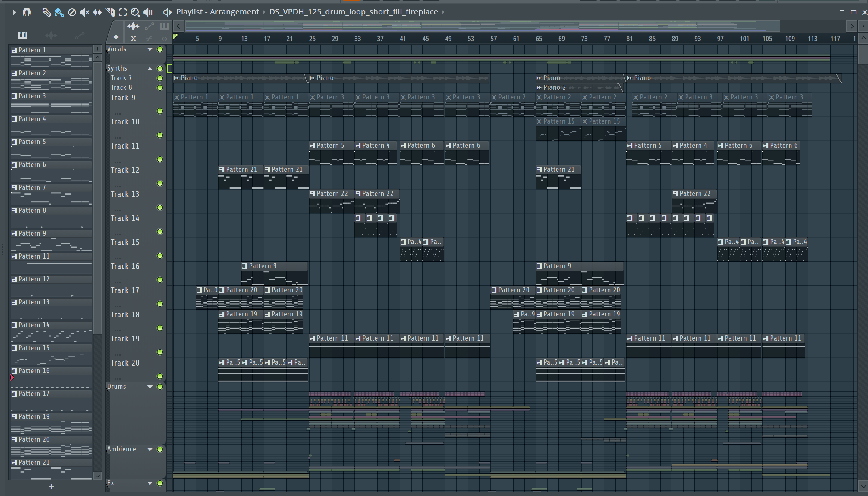Select the Mute tool
Image resolution: width=868 pixels, height=496 pixels.
click(x=84, y=12)
